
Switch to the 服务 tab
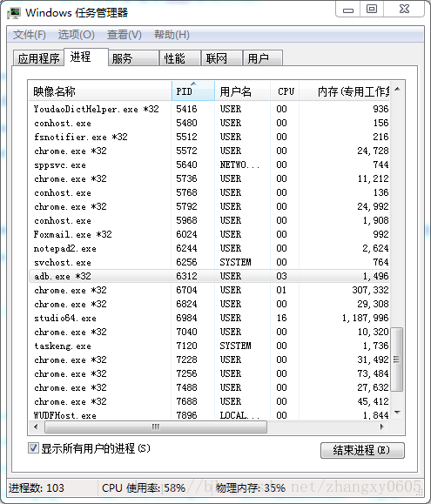134,58
